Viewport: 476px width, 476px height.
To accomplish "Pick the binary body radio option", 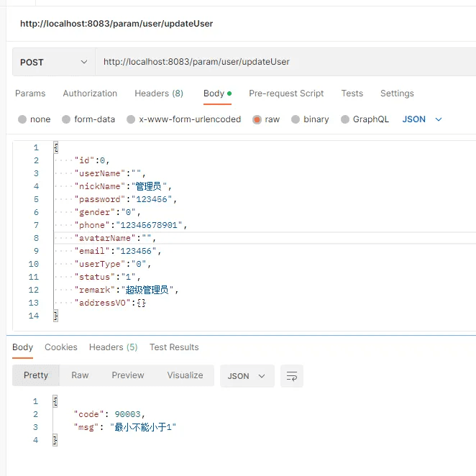I will (296, 119).
